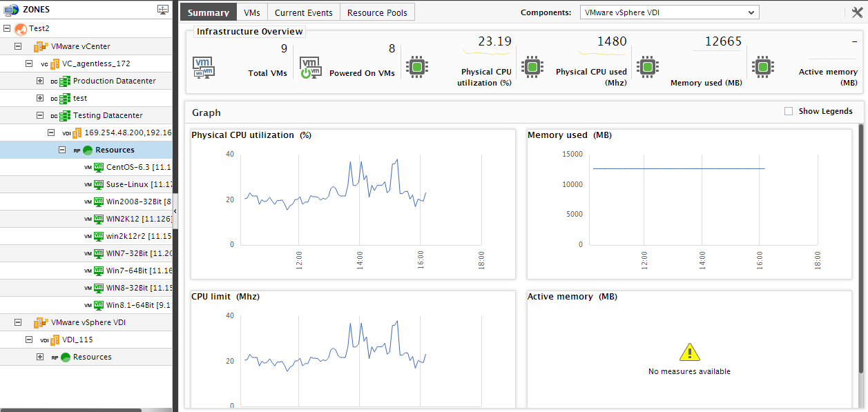Collapse the VMware vCenter tree node
Image resolution: width=868 pixels, height=412 pixels.
point(18,46)
